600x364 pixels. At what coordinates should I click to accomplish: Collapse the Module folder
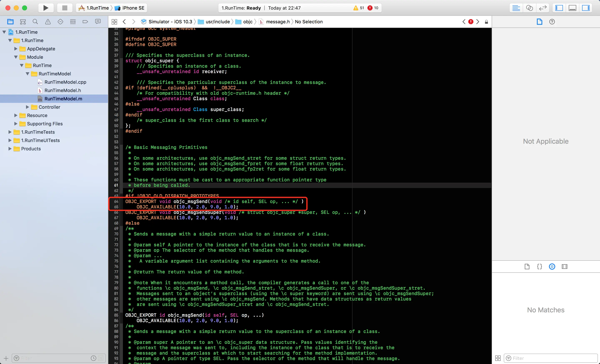pyautogui.click(x=16, y=57)
